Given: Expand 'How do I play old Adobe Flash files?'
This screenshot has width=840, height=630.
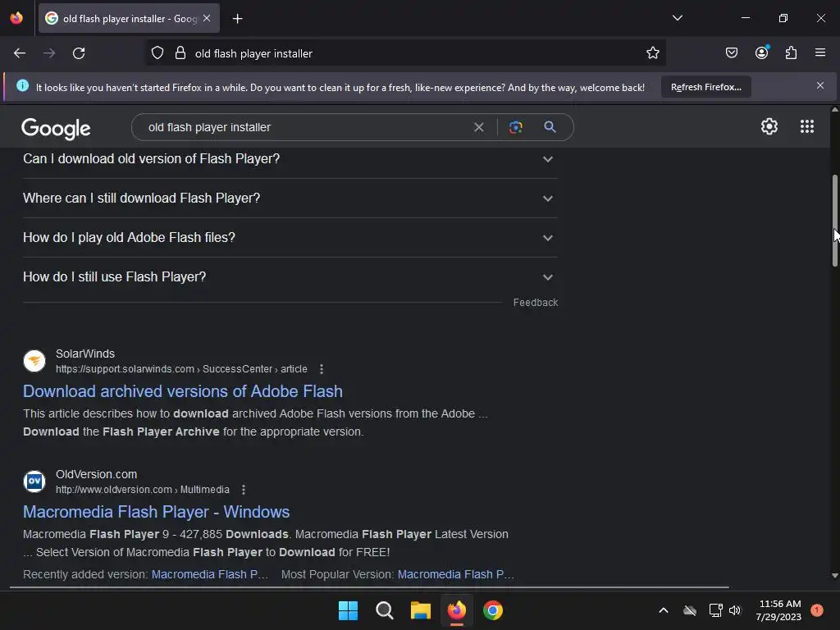Looking at the screenshot, I should (x=290, y=237).
